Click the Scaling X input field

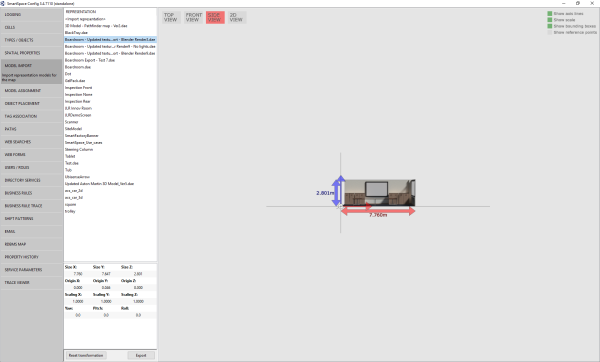(x=78, y=302)
